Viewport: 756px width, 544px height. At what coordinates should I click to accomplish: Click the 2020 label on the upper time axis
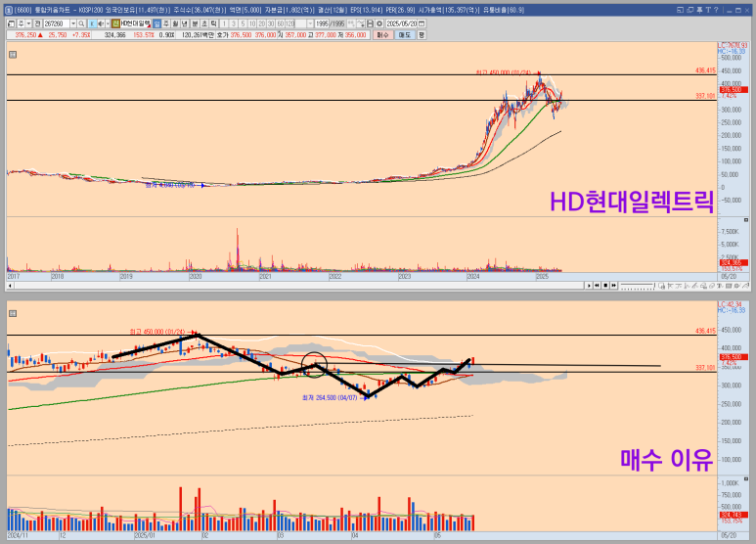tap(196, 276)
